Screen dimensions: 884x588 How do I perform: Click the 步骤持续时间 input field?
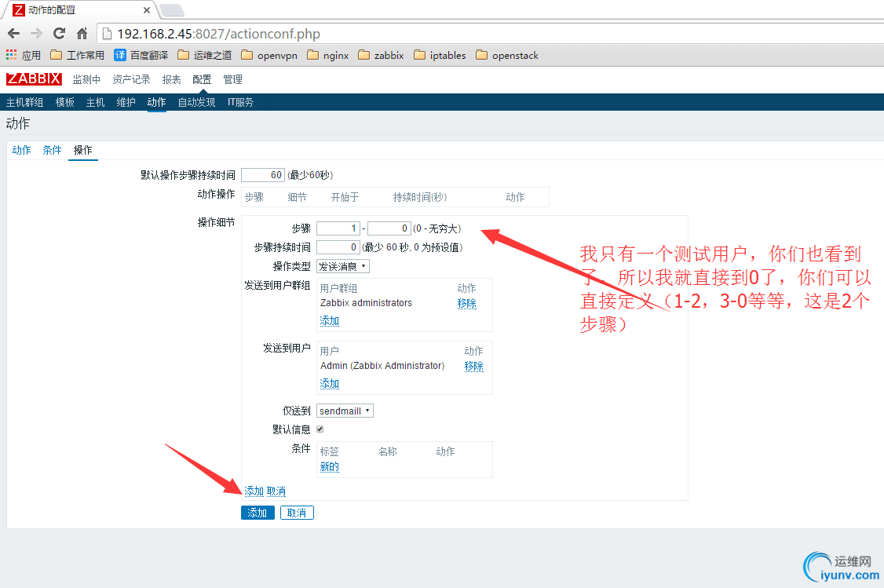click(x=338, y=247)
